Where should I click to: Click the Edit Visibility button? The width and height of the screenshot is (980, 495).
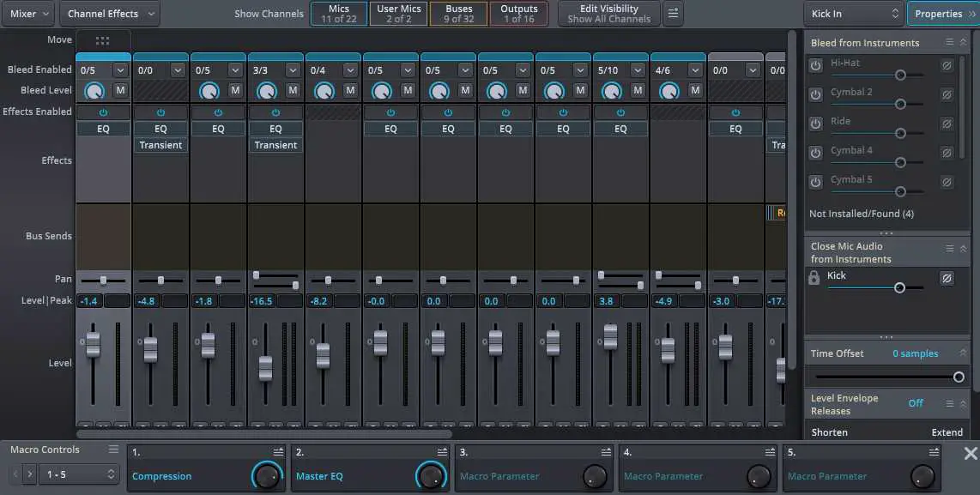click(x=608, y=13)
